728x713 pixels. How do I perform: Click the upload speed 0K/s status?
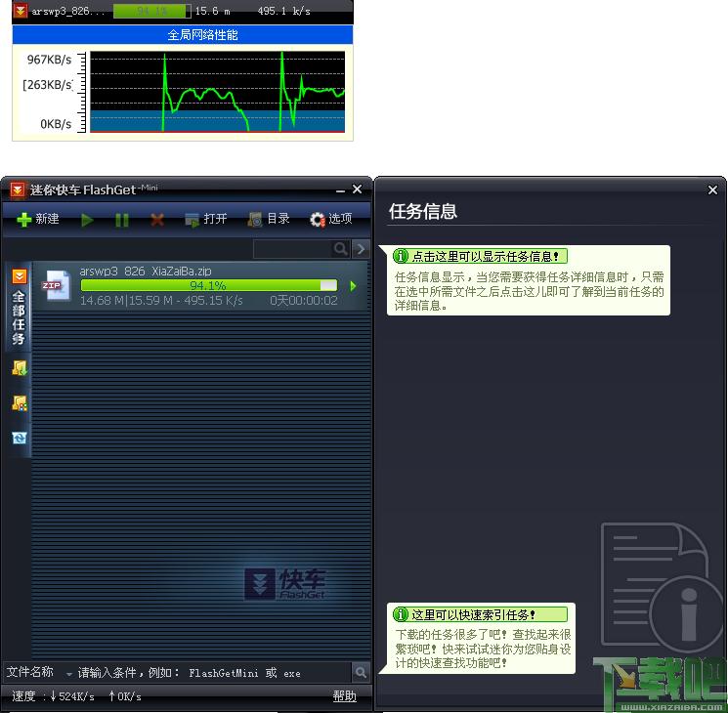coord(125,696)
